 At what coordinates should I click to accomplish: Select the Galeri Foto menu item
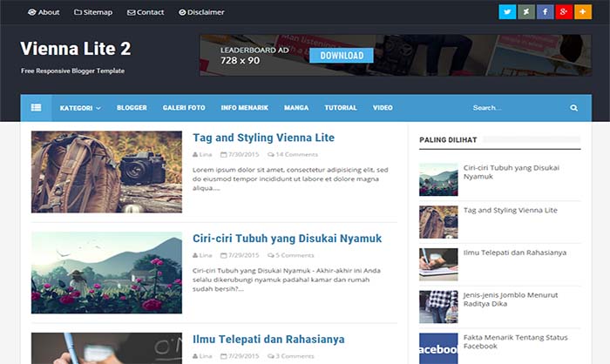tap(184, 108)
